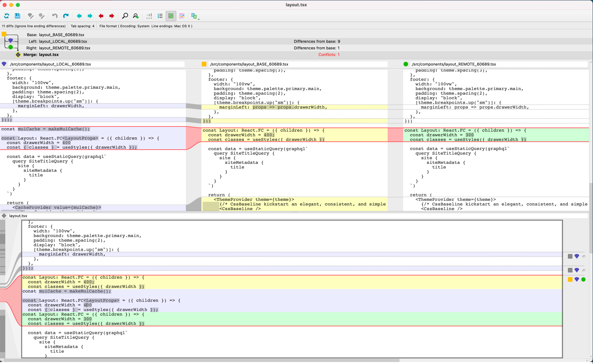Open the dropdown beside the overlapping squares icon
Viewport: 593px width, 364px height.
198,18
